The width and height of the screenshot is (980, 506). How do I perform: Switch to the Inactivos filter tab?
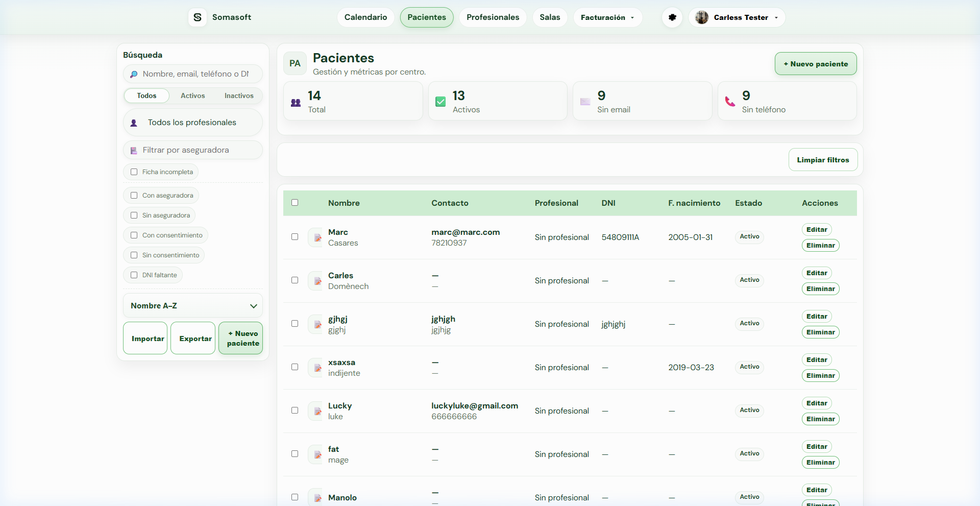(239, 96)
